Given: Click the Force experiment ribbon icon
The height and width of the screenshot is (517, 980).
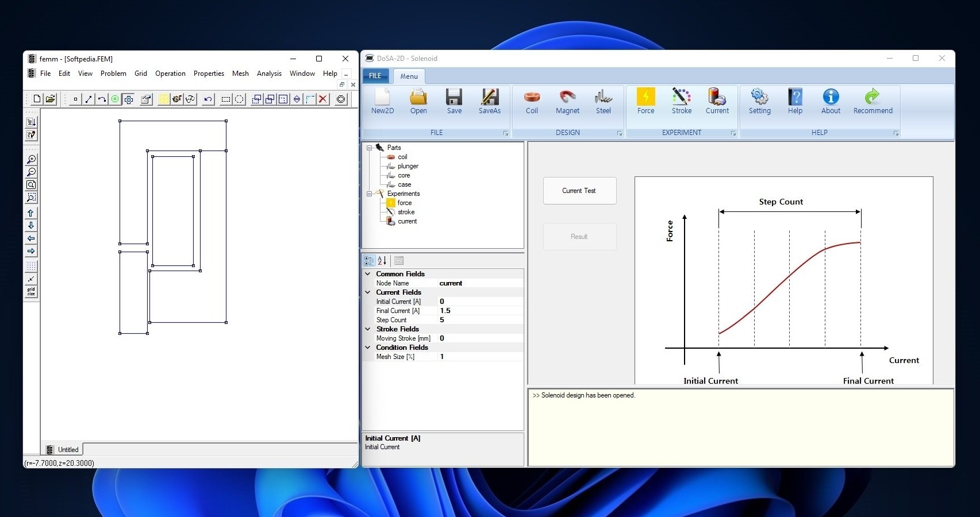Looking at the screenshot, I should pyautogui.click(x=645, y=102).
